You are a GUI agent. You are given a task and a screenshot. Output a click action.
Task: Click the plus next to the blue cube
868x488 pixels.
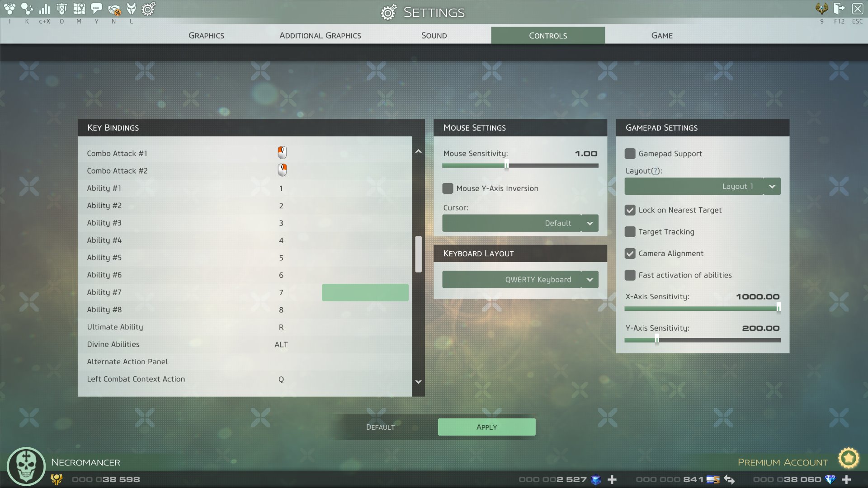pos(612,479)
